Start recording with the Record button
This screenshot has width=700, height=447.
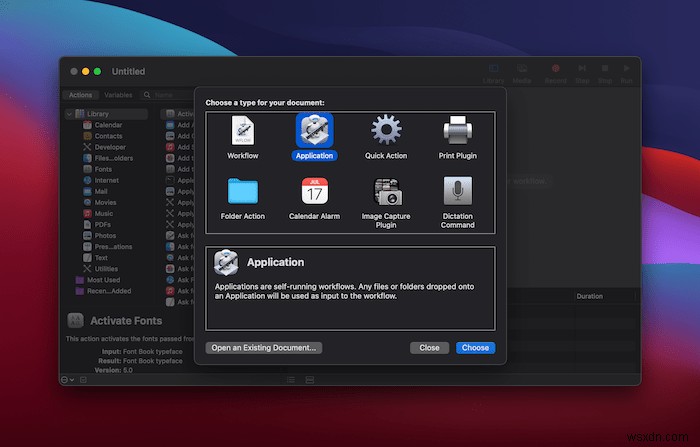click(555, 74)
